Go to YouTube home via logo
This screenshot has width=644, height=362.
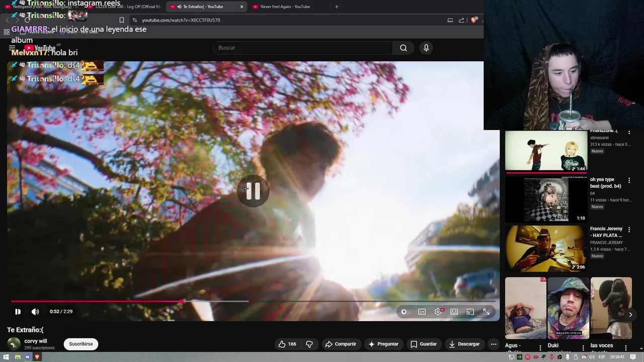point(40,48)
